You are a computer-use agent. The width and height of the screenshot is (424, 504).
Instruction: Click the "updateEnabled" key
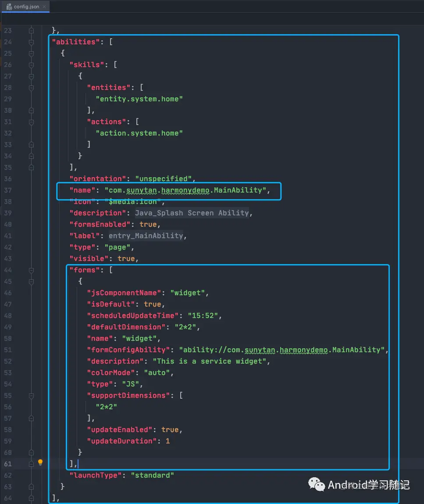[120, 430]
